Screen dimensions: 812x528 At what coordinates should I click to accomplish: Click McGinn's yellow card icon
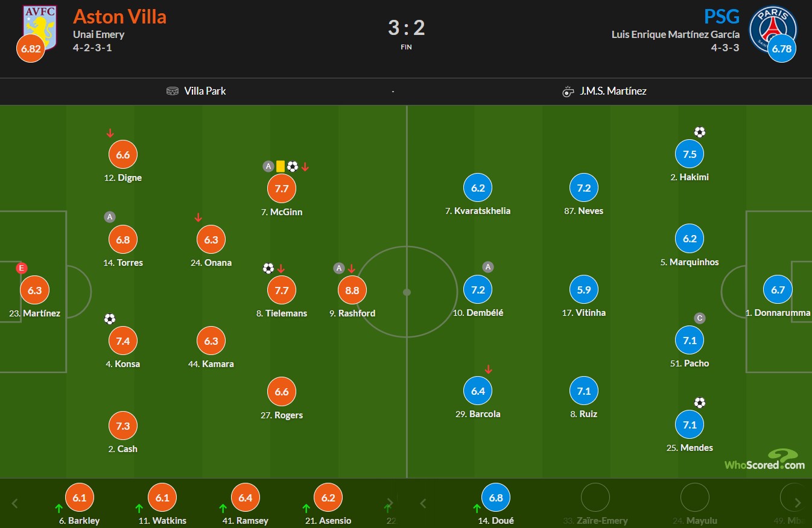click(281, 166)
